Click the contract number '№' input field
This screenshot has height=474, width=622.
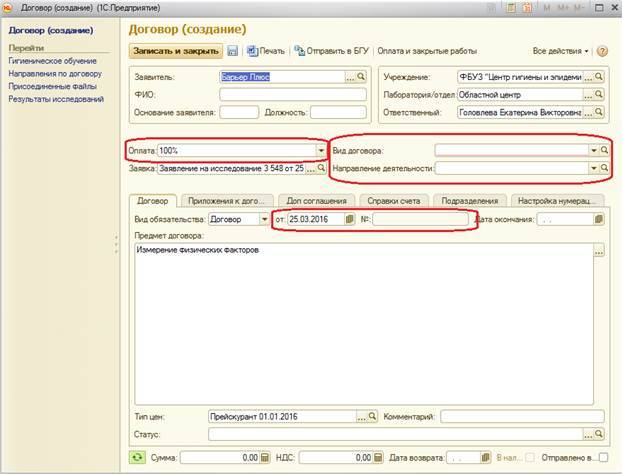(422, 218)
